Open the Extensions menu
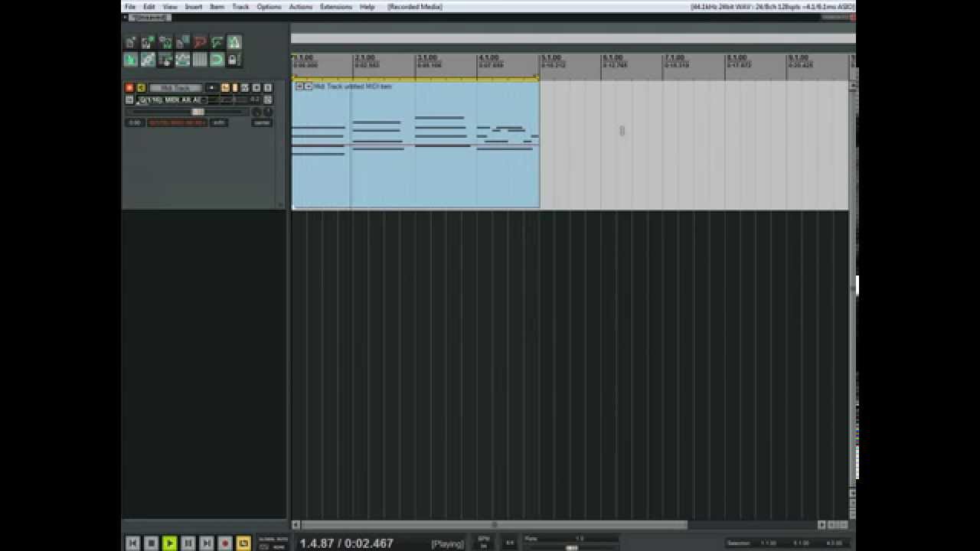980x551 pixels. 336,7
